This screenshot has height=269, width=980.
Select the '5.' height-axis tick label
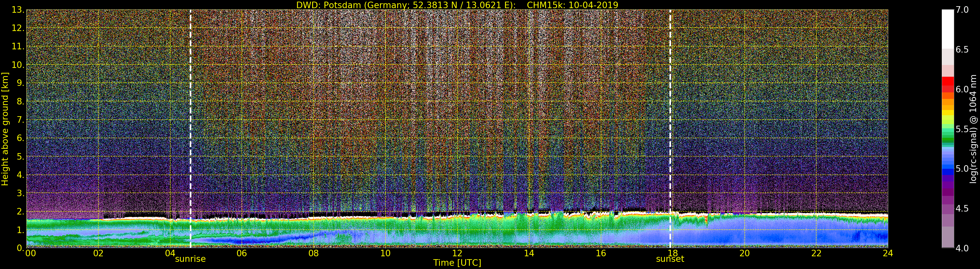[21, 156]
